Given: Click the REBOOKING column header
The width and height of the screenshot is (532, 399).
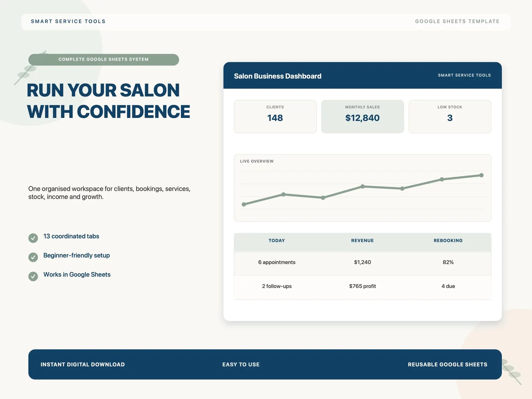Looking at the screenshot, I should click(448, 241).
